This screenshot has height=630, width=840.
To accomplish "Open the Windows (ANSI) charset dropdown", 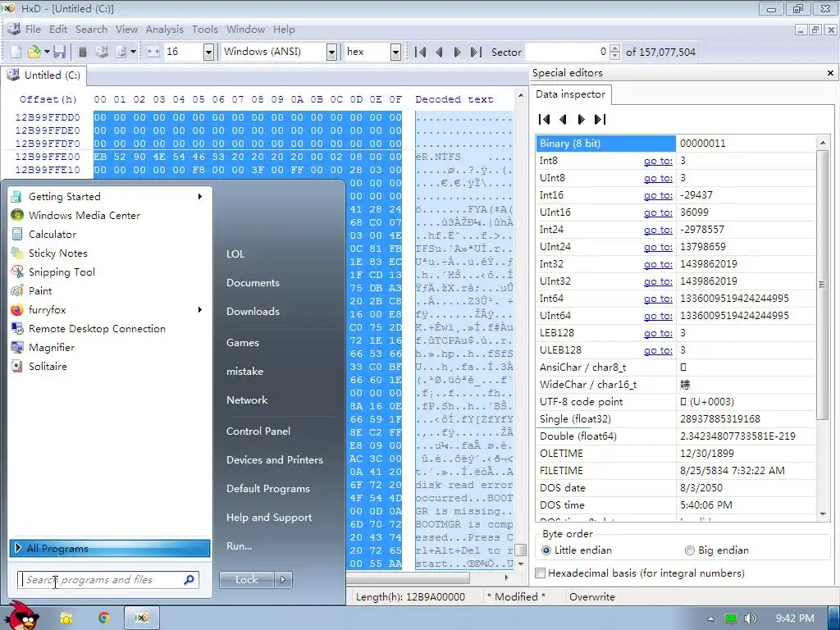I will pos(331,52).
